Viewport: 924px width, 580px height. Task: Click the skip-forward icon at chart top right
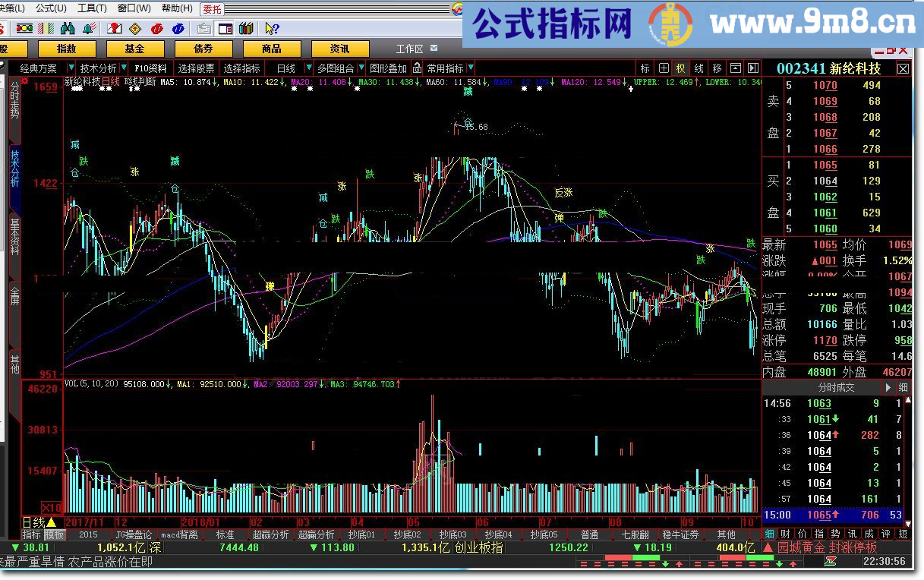(752, 68)
